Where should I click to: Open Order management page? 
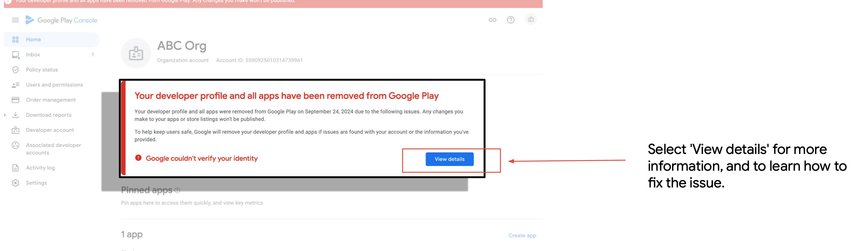coord(51,100)
